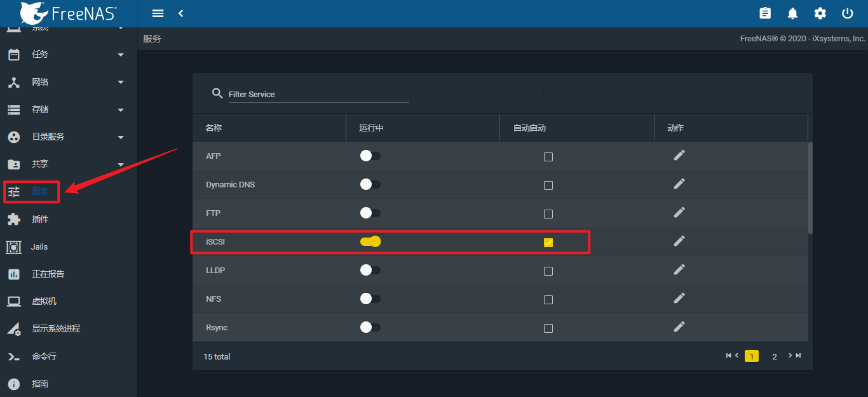This screenshot has width=868, height=397.
Task: Click the 命令行 shell prompt icon
Action: 13,356
